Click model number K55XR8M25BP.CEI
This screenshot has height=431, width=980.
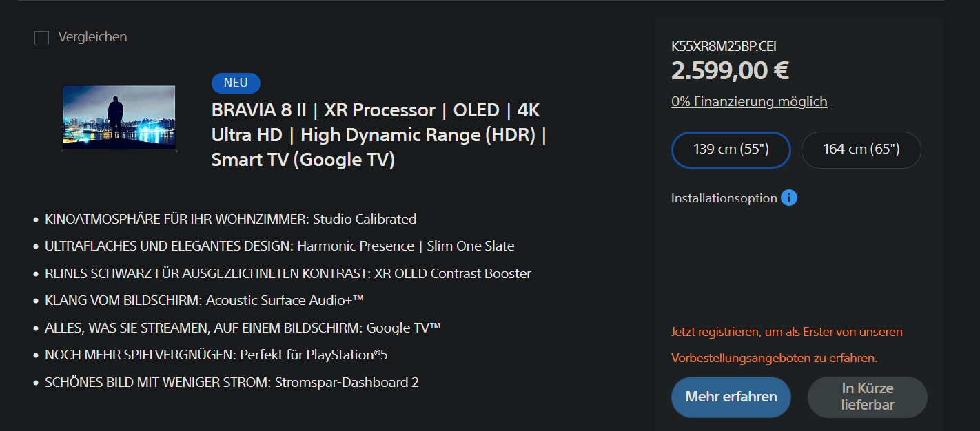point(724,47)
